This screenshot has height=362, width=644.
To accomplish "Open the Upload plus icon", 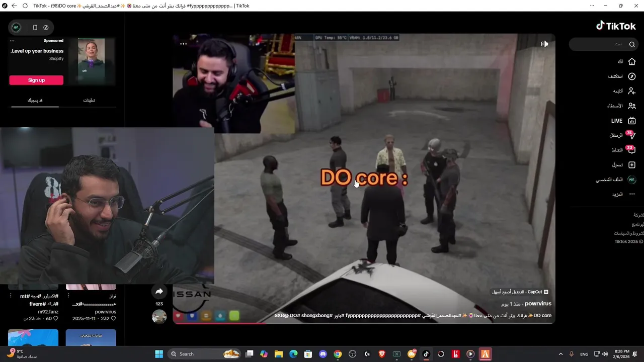I will [x=632, y=165].
